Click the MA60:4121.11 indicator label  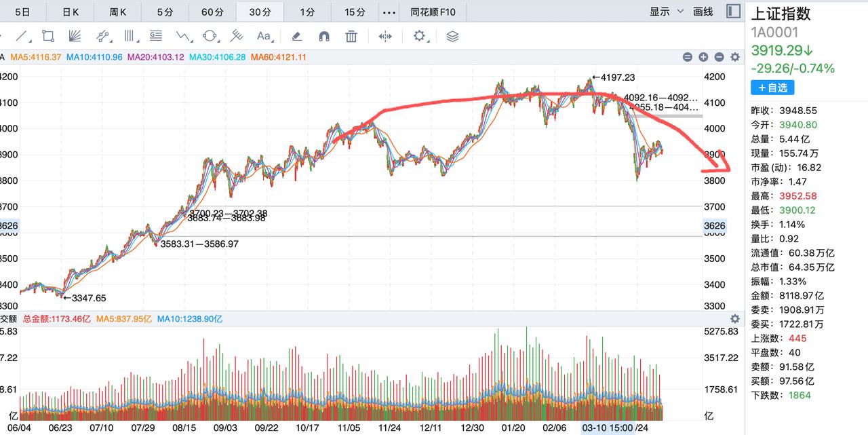tap(278, 58)
